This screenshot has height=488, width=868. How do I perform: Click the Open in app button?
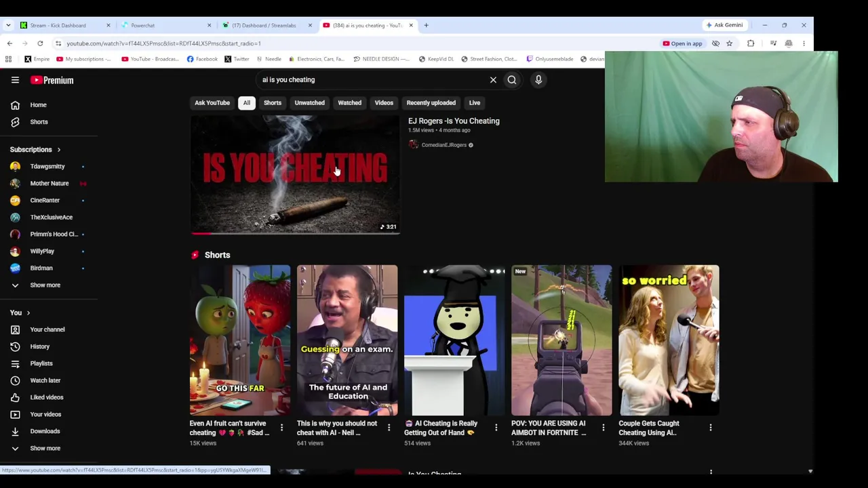coord(682,43)
